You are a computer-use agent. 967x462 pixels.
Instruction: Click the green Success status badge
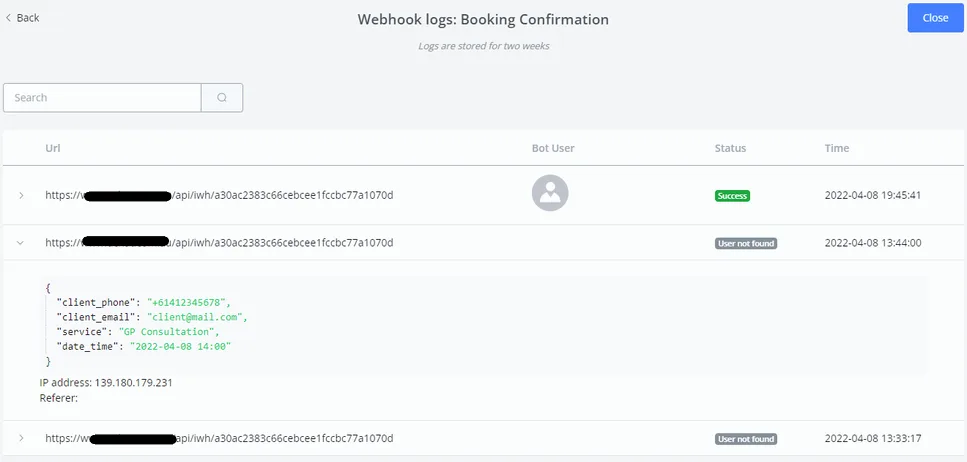click(x=732, y=196)
